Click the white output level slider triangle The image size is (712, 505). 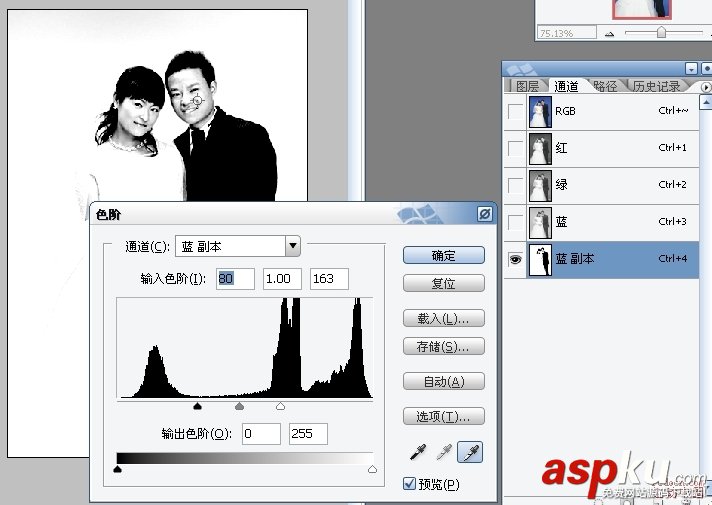click(x=372, y=469)
